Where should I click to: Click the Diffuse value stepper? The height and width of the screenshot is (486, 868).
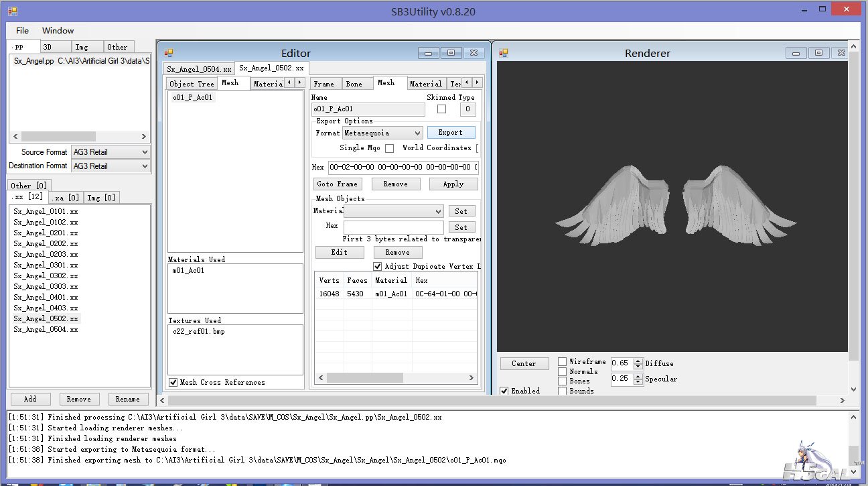640,363
